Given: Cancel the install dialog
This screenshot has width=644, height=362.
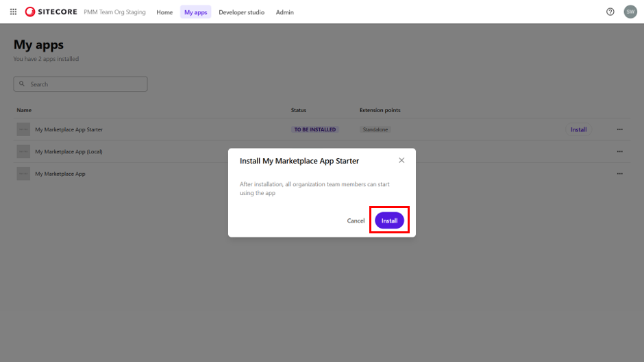Looking at the screenshot, I should [356, 221].
